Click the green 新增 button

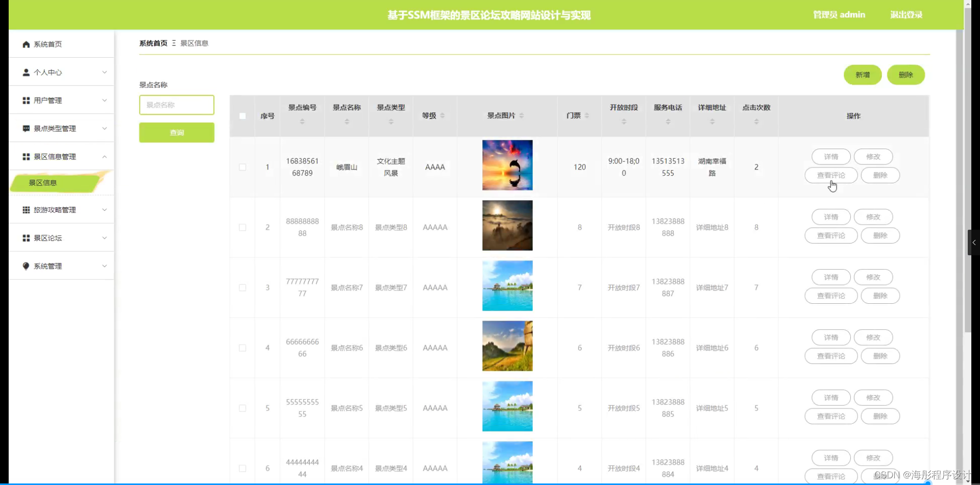click(x=863, y=75)
